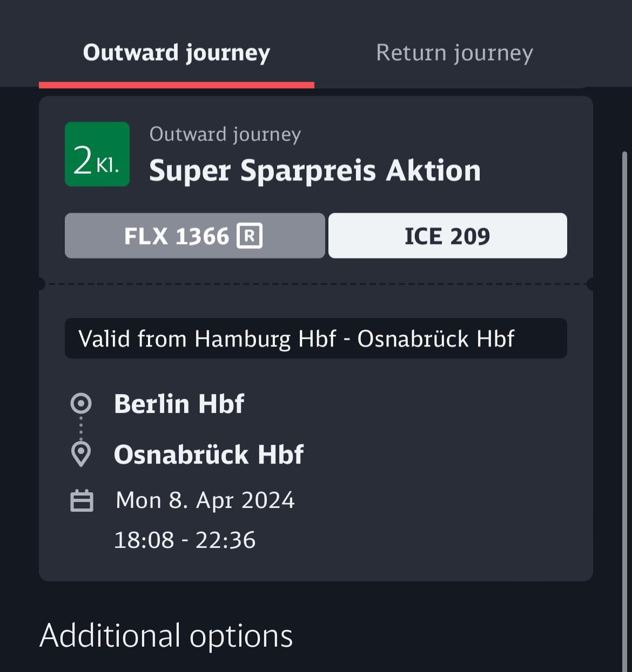This screenshot has width=632, height=672.
Task: Click the Additional options heading
Action: [166, 635]
